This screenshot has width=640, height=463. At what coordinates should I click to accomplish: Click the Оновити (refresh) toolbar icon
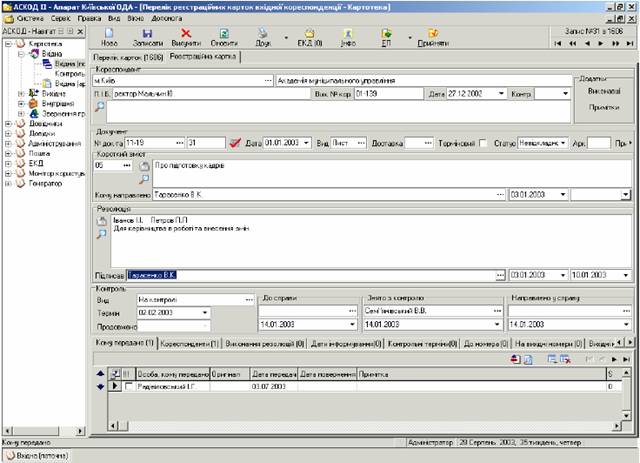225,34
